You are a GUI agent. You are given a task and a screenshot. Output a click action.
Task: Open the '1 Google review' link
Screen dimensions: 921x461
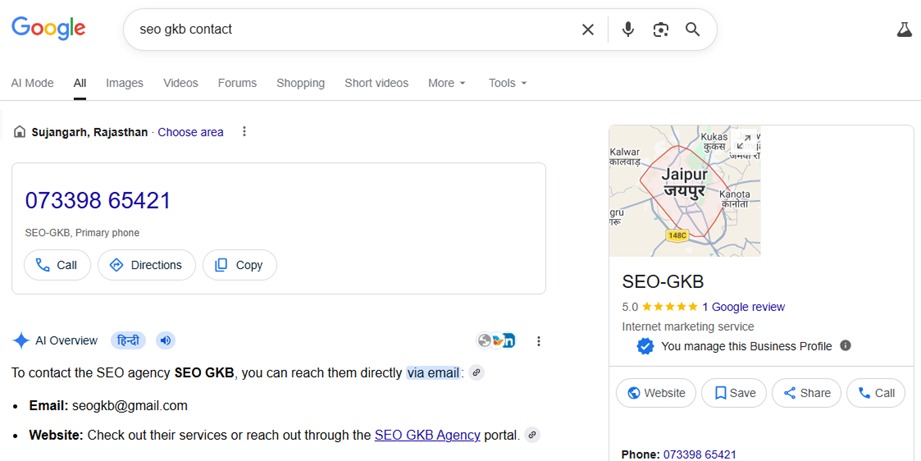pos(743,307)
